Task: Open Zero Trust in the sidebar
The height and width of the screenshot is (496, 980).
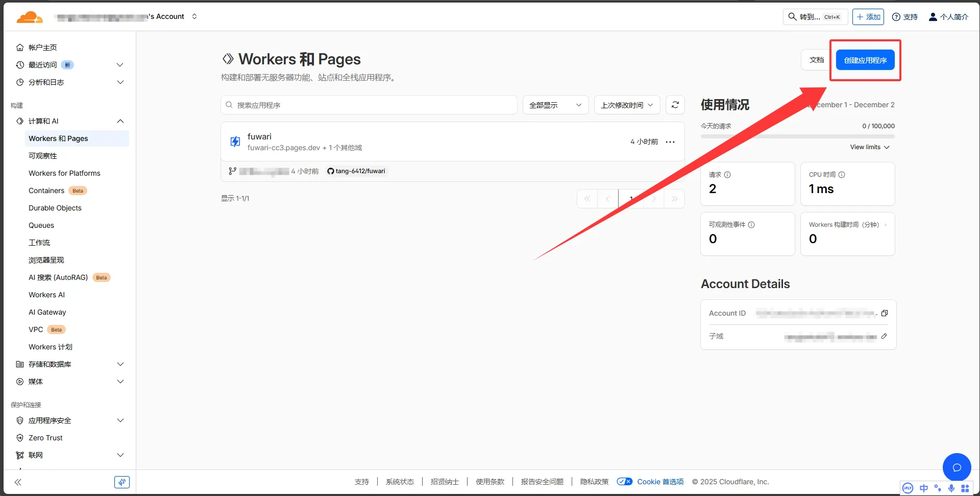Action: 45,438
